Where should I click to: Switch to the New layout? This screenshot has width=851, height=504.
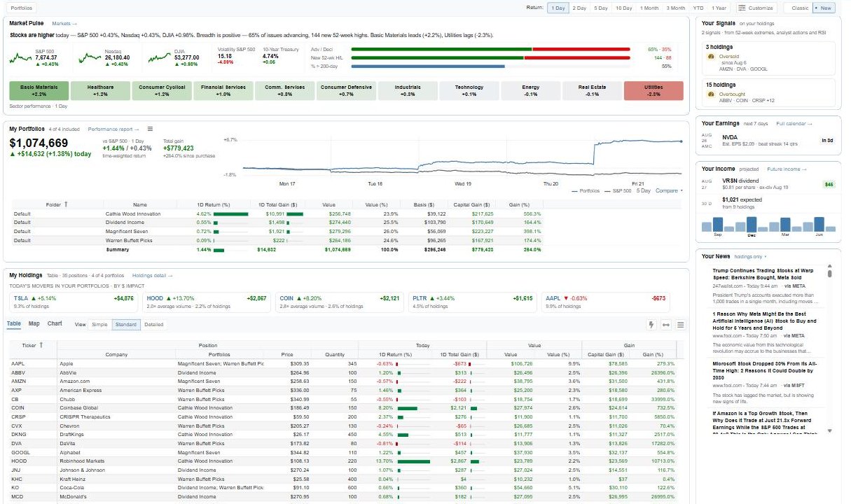(x=824, y=8)
